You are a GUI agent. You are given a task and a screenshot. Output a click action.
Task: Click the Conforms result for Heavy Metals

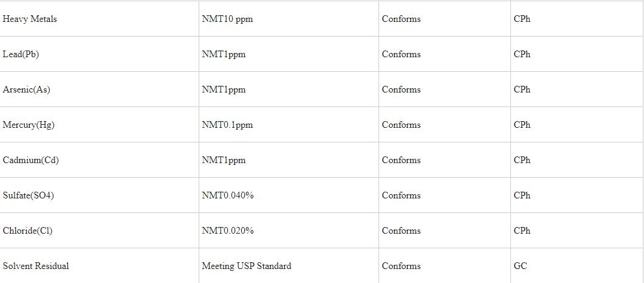tap(401, 19)
